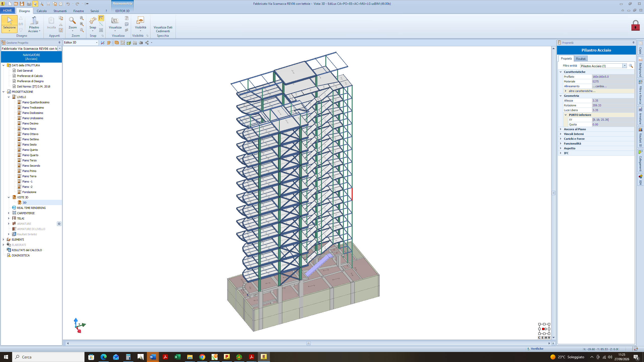Click the magnifier next to Filtro entità
This screenshot has height=362, width=644.
pyautogui.click(x=631, y=66)
